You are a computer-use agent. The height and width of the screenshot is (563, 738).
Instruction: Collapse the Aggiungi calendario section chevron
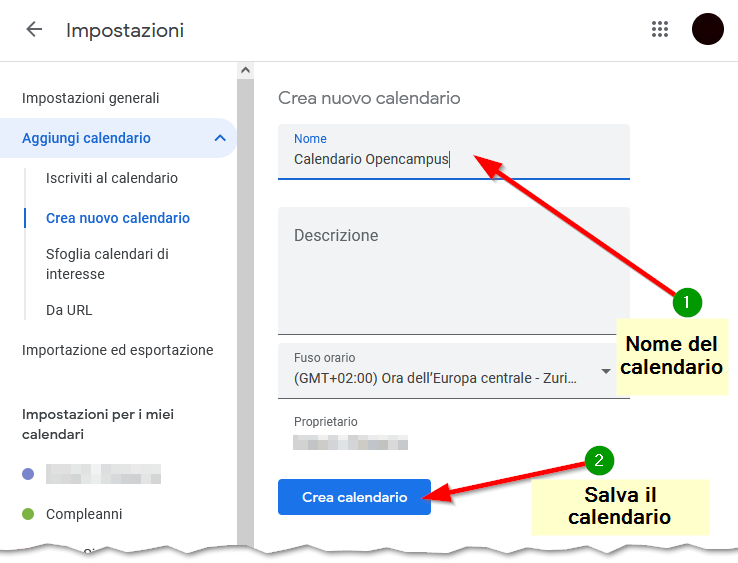pos(220,138)
